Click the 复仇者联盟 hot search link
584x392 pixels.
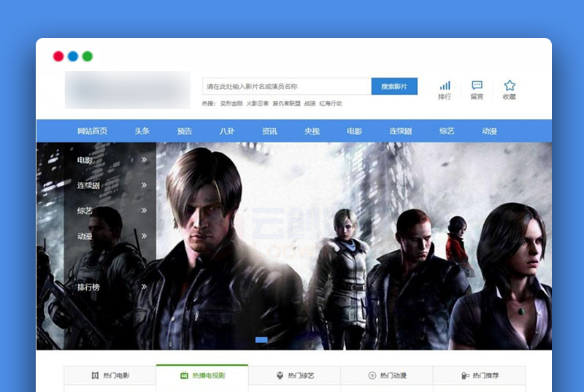286,104
